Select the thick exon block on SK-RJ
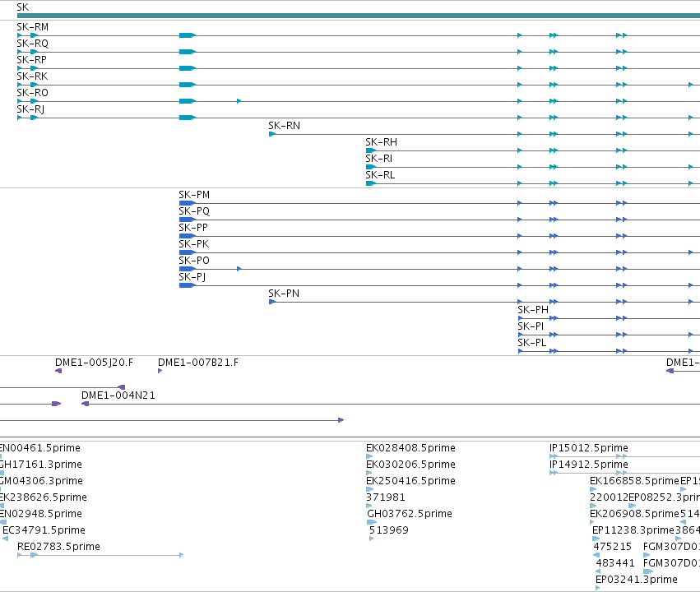This screenshot has height=592, width=700. (188, 118)
